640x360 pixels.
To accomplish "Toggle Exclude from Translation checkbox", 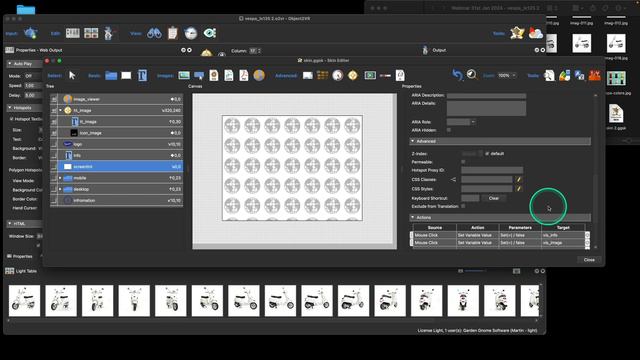I will point(463,206).
